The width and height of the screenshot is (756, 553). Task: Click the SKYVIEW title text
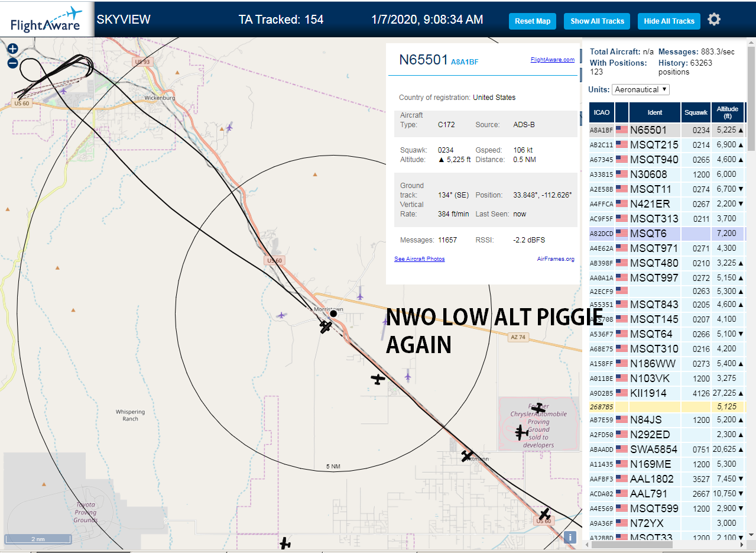pyautogui.click(x=124, y=20)
